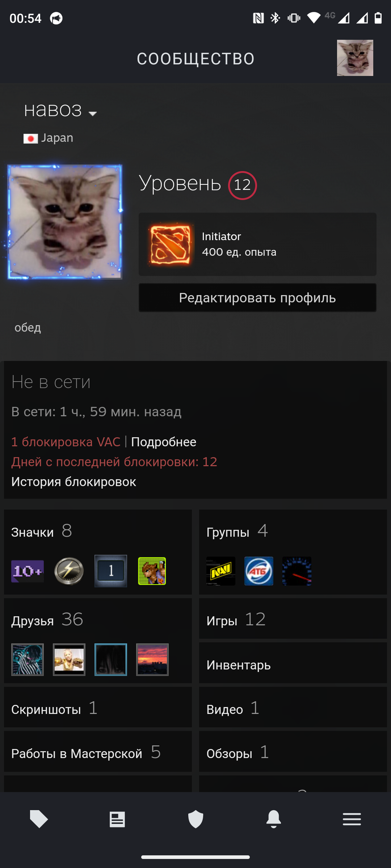This screenshot has width=391, height=868.
Task: Open Steam Guard shield icon
Action: (x=195, y=819)
